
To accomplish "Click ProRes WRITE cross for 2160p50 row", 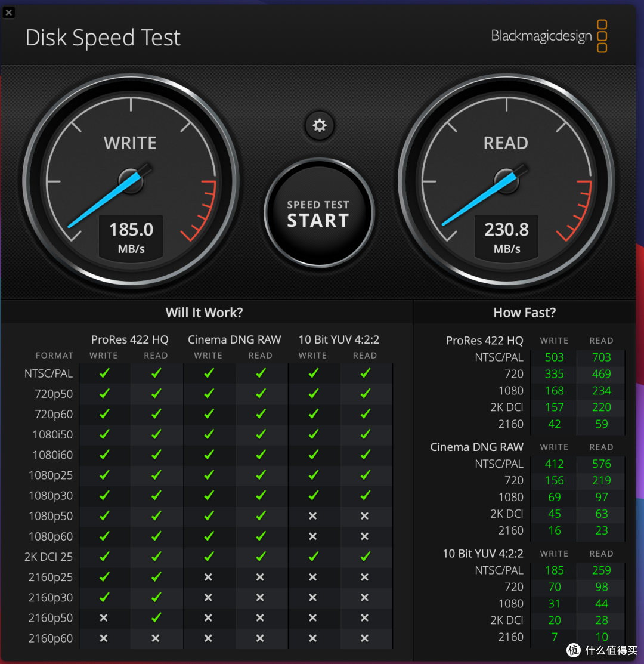I will (x=104, y=618).
